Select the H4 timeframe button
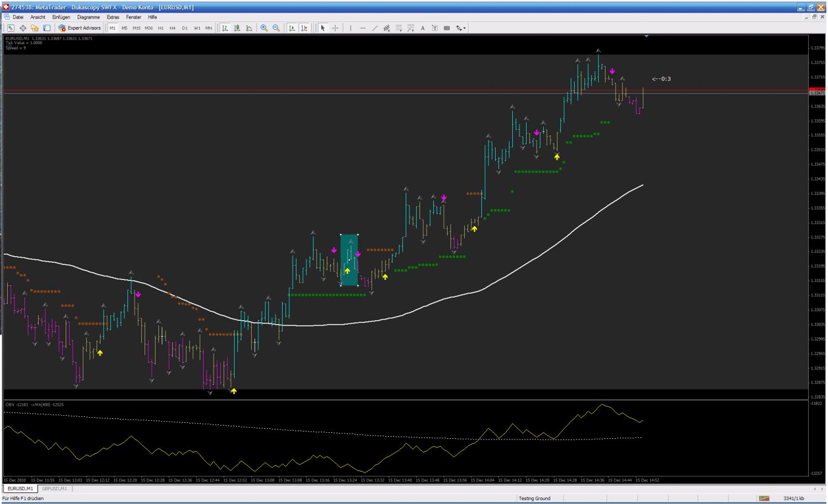Viewport: 828px width, 504px height. click(173, 28)
